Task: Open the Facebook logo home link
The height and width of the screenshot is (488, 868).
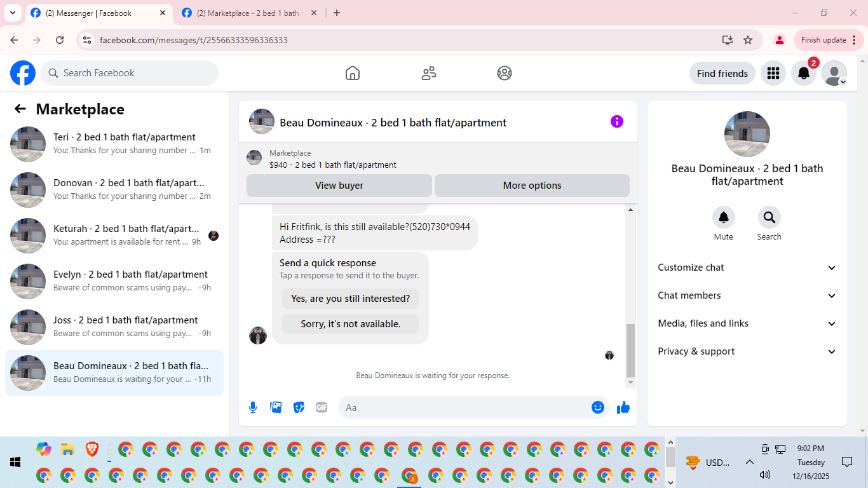Action: [x=23, y=73]
